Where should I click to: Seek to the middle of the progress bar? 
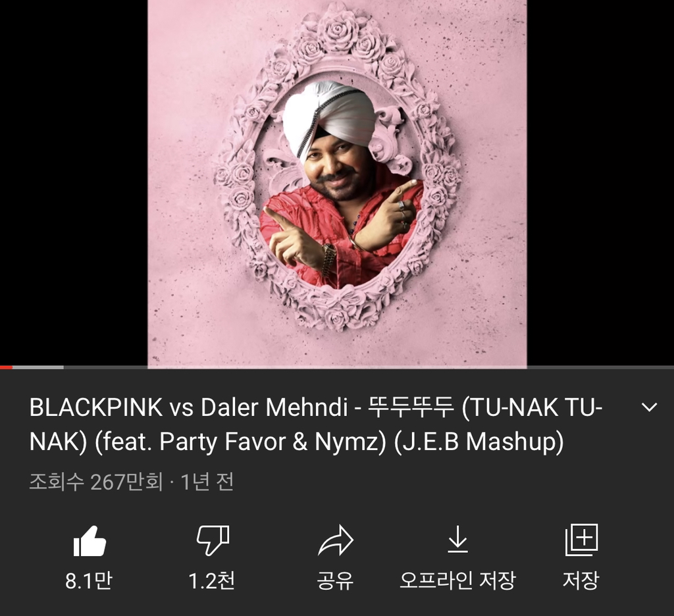(337, 367)
